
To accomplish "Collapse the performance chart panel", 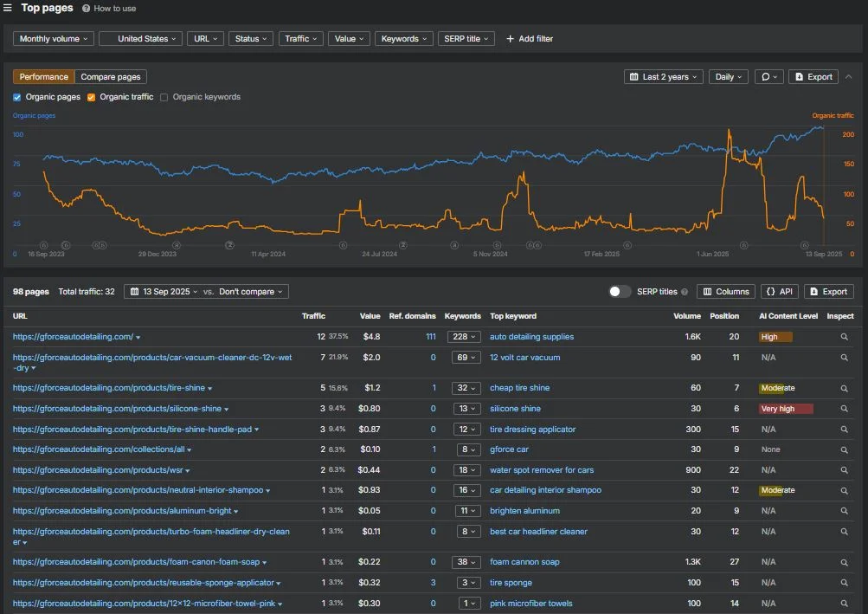I will pyautogui.click(x=849, y=77).
